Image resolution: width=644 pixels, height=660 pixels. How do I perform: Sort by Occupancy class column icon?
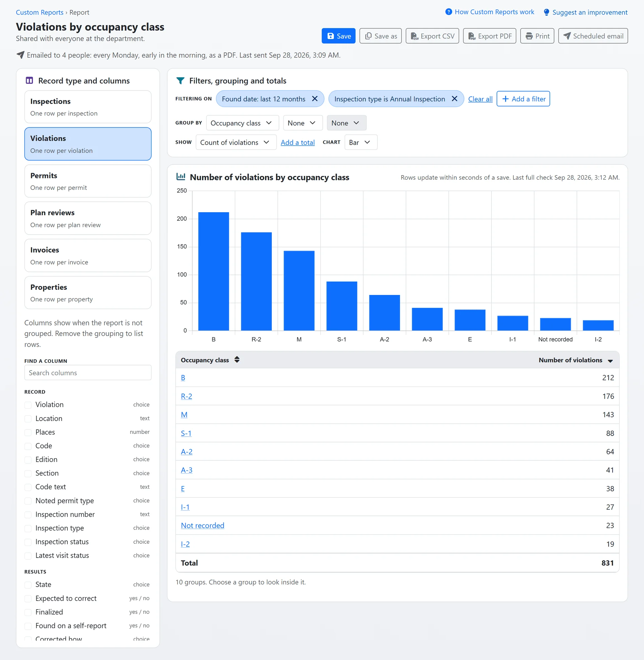coord(237,360)
